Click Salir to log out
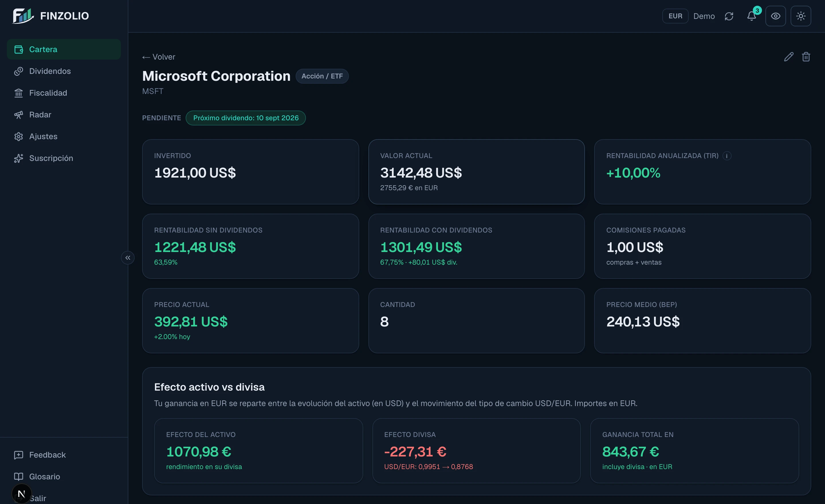The width and height of the screenshot is (825, 504). 38,498
